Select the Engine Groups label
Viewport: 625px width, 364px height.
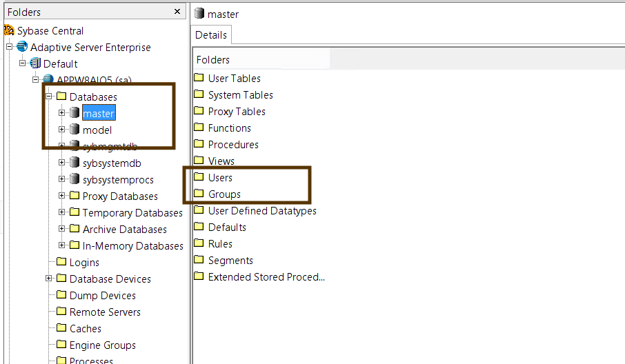tap(102, 345)
